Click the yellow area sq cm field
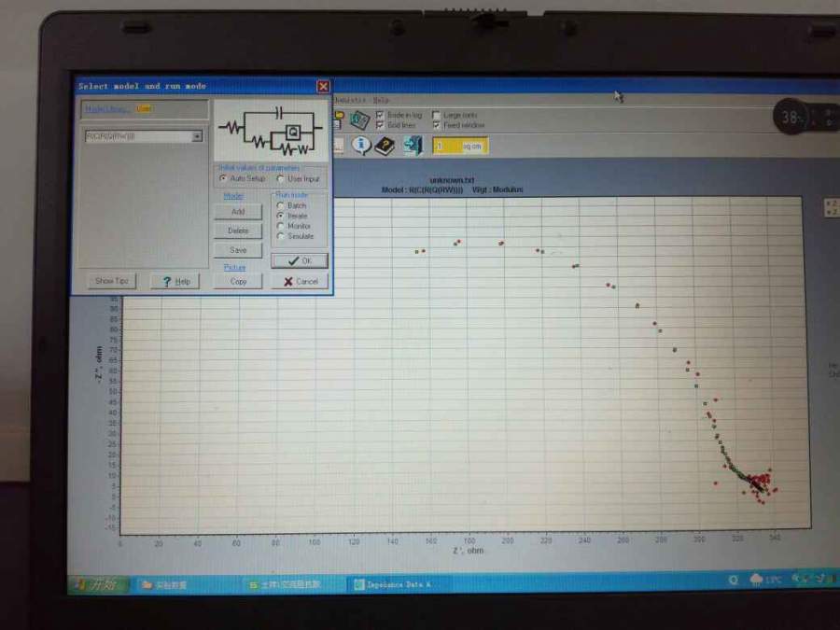840x630 pixels. [460, 146]
